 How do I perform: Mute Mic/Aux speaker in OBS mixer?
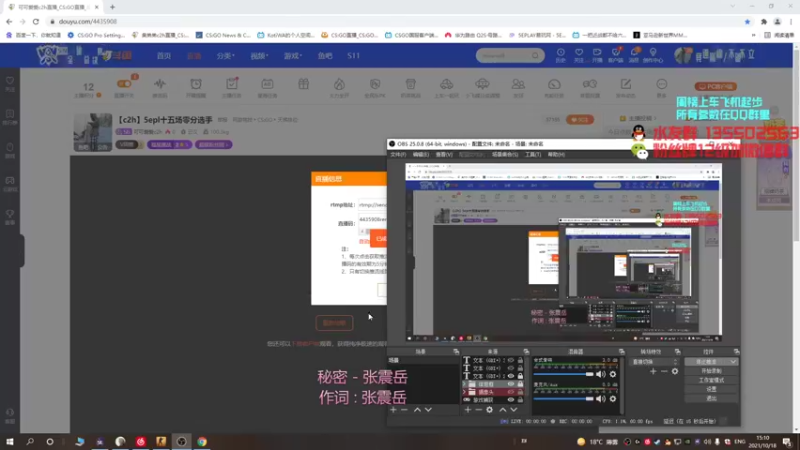601,399
